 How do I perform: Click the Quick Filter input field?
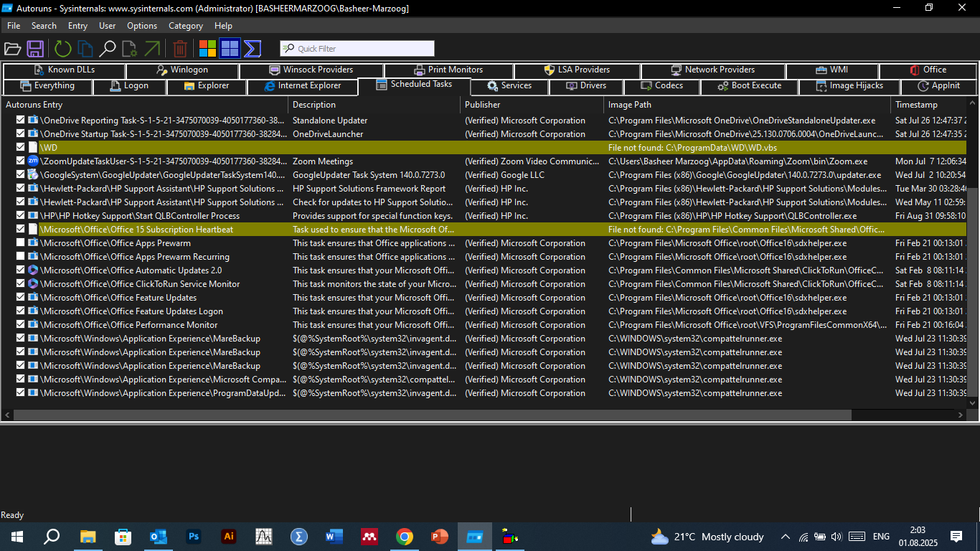[357, 49]
